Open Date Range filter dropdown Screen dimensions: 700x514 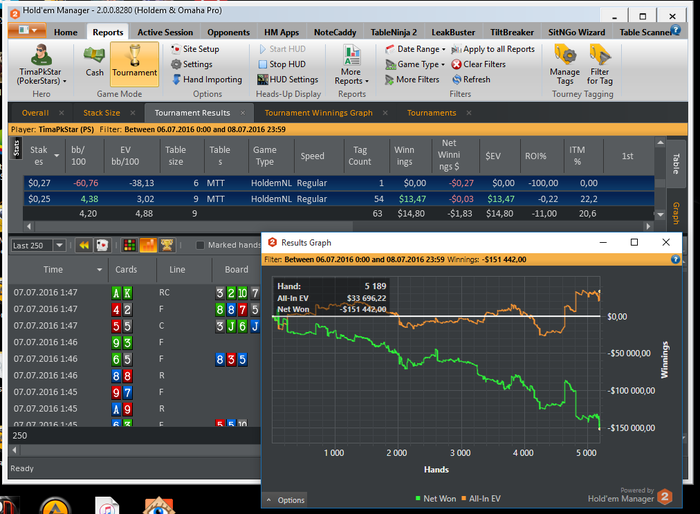[x=415, y=49]
